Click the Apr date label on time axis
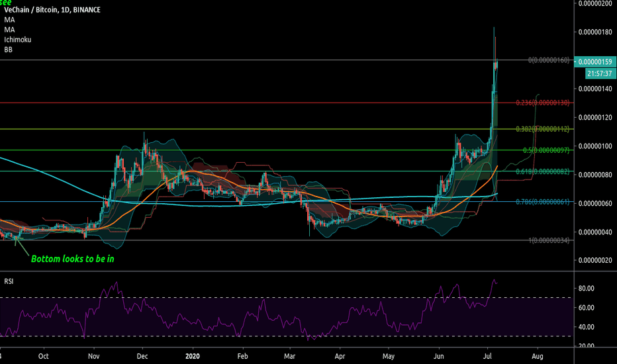617x364 pixels. pos(340,356)
